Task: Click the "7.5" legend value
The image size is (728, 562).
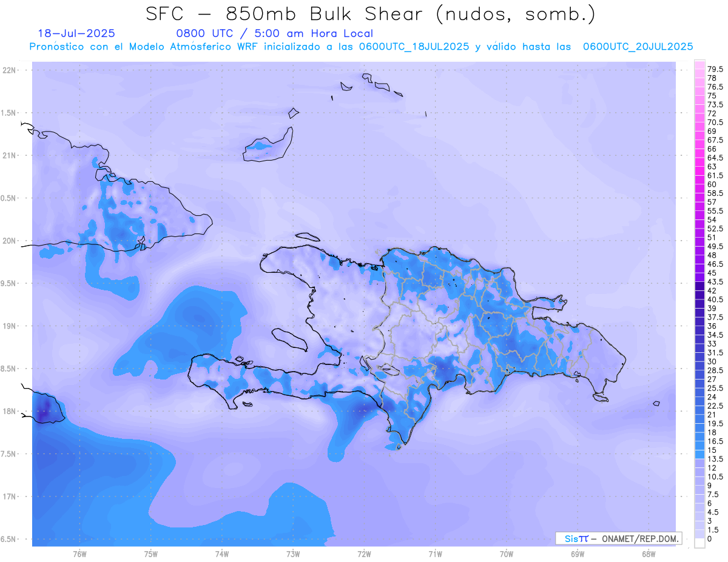Action: point(713,494)
